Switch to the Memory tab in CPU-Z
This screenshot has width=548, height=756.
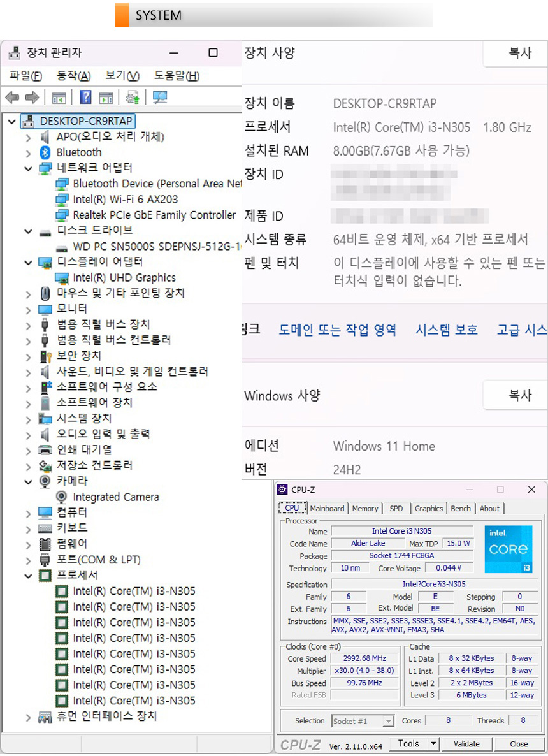(365, 509)
